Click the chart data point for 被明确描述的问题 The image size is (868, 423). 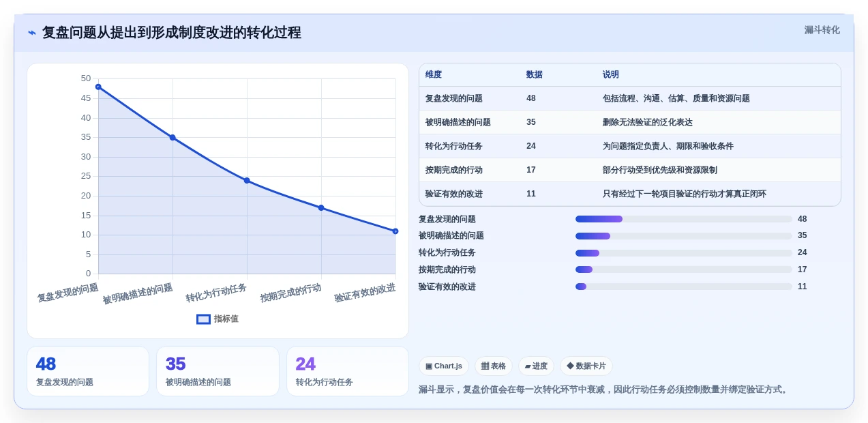[x=173, y=137]
